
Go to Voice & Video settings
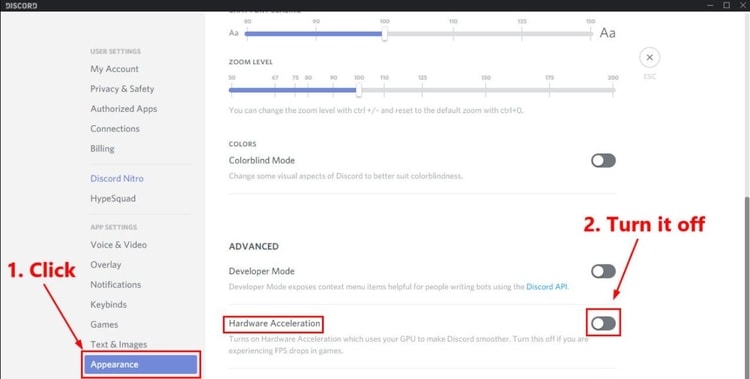tap(118, 245)
